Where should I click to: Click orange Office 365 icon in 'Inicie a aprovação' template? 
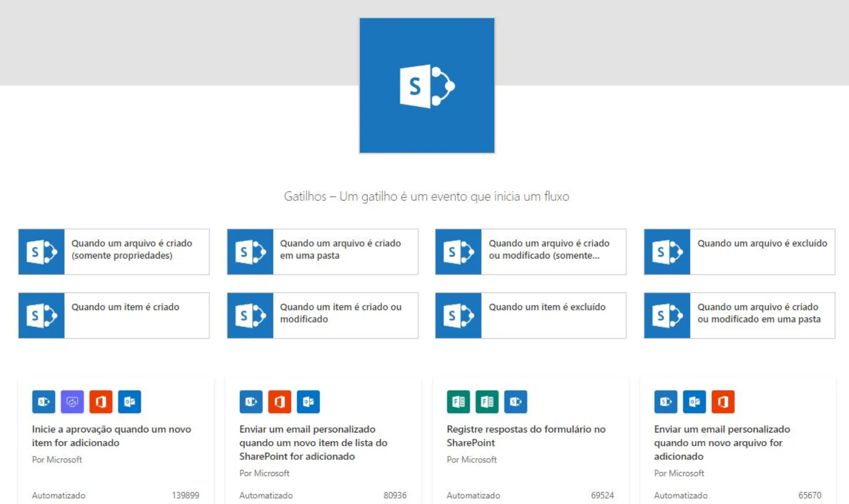tap(101, 402)
